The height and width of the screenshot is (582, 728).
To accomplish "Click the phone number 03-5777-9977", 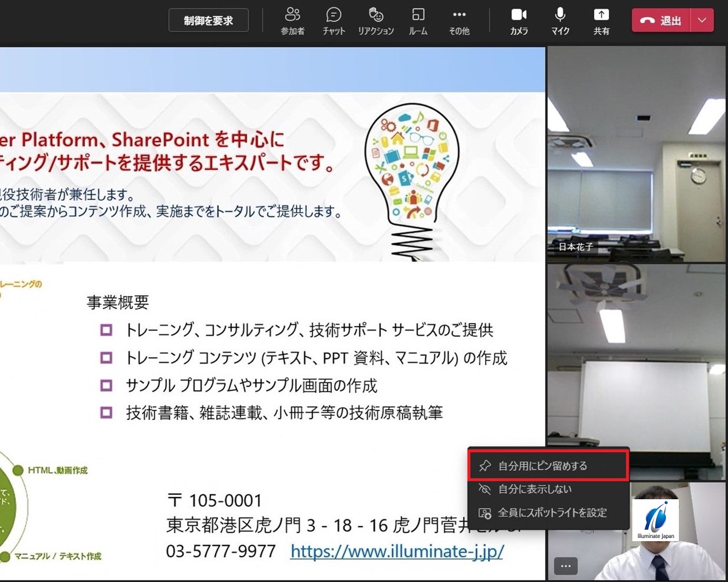I will click(x=221, y=551).
